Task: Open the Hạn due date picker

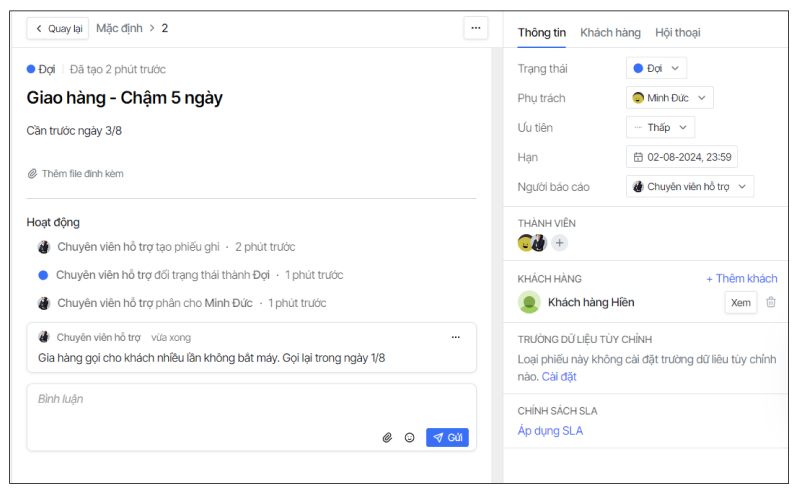Action: (681, 157)
